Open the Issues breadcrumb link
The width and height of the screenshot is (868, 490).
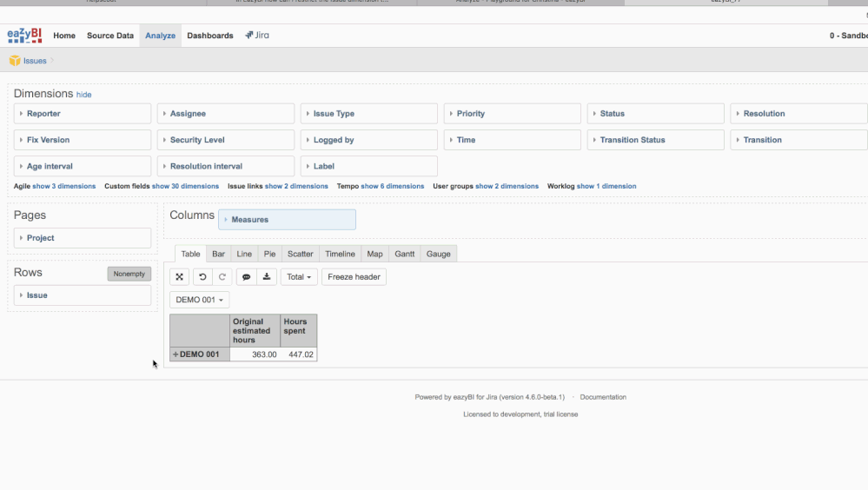coord(35,61)
